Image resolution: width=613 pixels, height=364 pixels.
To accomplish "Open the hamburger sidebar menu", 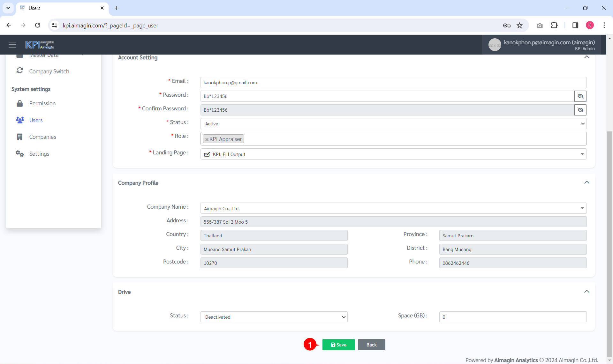I will point(12,45).
